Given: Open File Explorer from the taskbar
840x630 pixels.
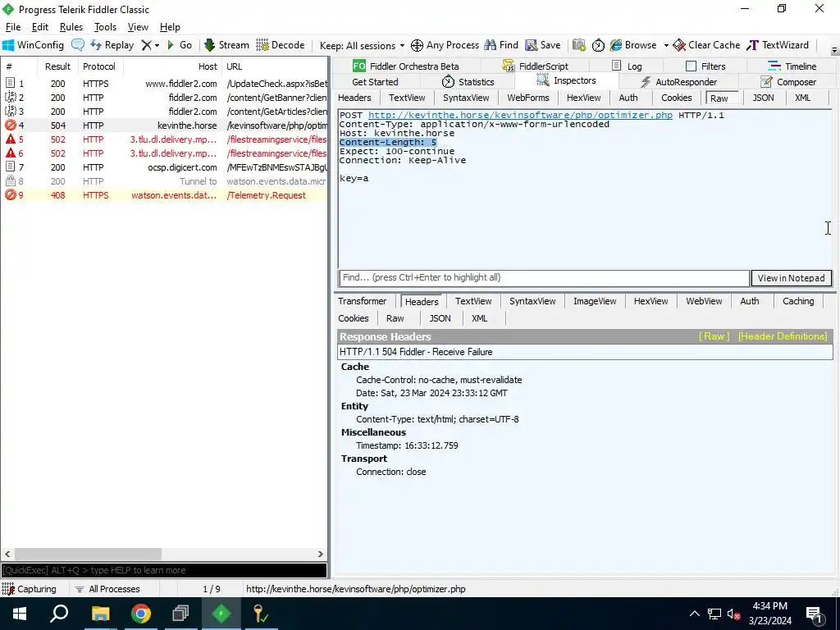Looking at the screenshot, I should click(x=100, y=614).
